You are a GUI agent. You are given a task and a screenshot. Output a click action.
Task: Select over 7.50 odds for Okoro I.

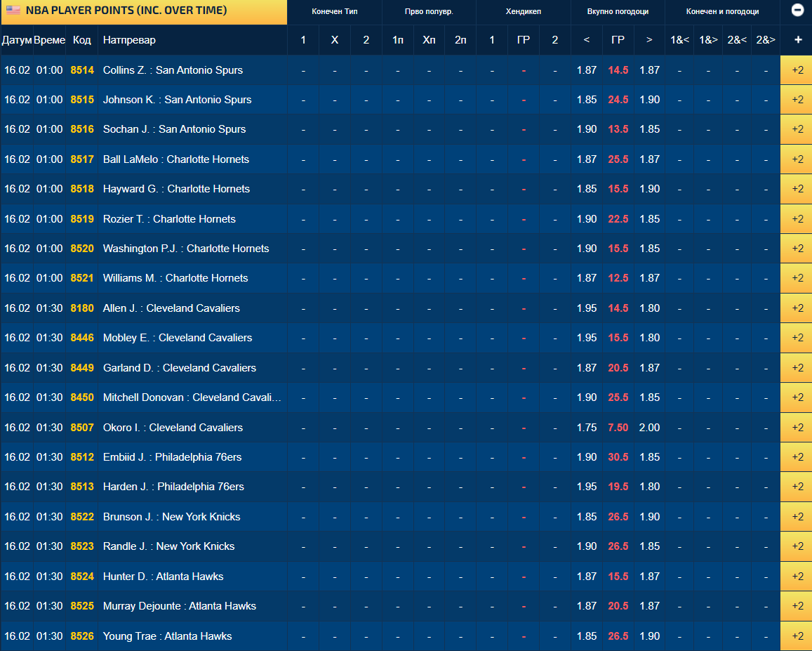649,427
